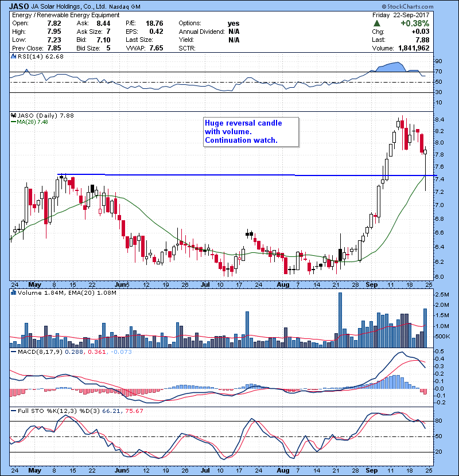
Task: Select the Volume figure 1,841,962
Action: [414, 48]
